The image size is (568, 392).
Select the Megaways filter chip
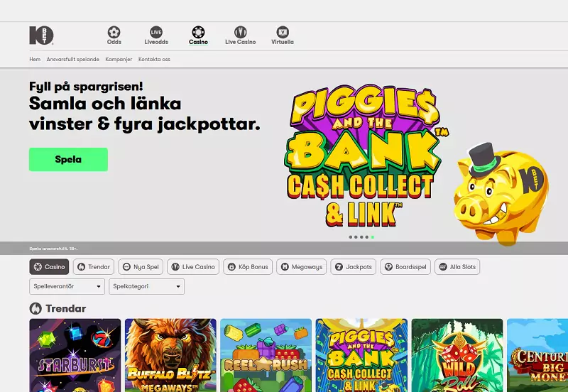click(x=301, y=266)
